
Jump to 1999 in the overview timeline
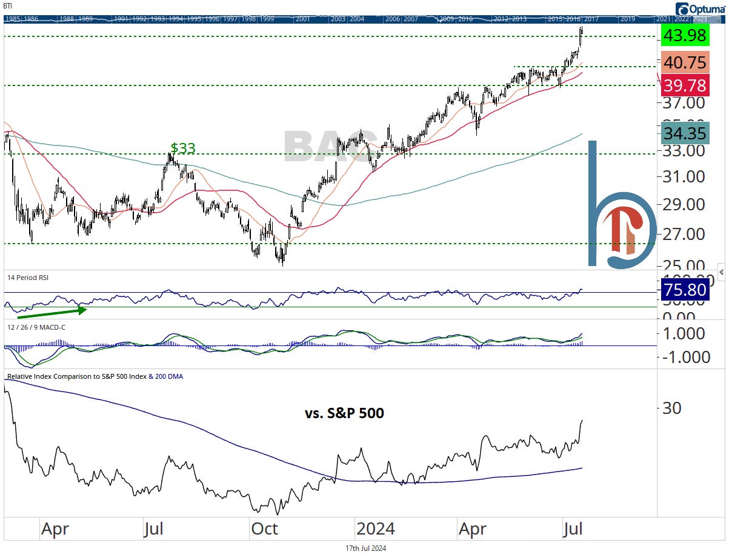click(265, 19)
